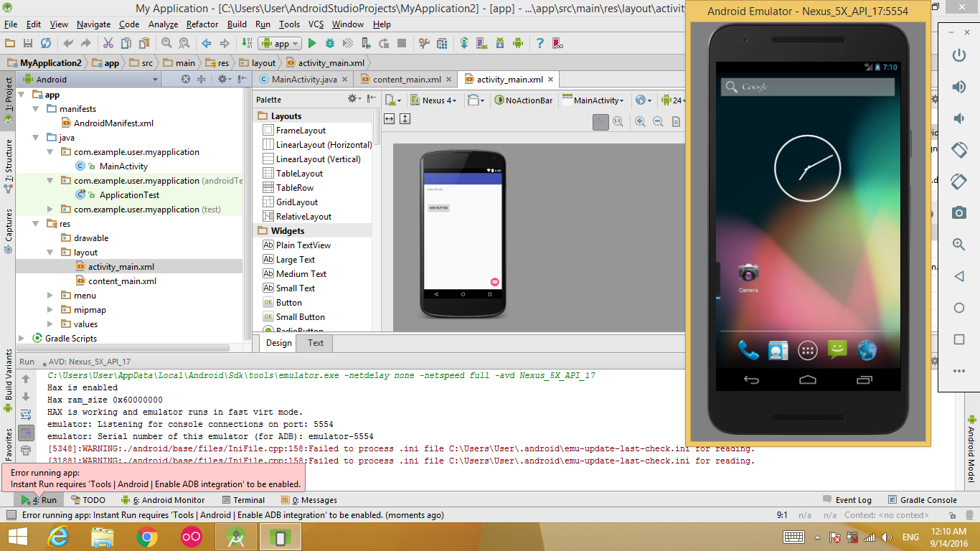
Task: Zoom in on the layout design preview
Action: (640, 123)
